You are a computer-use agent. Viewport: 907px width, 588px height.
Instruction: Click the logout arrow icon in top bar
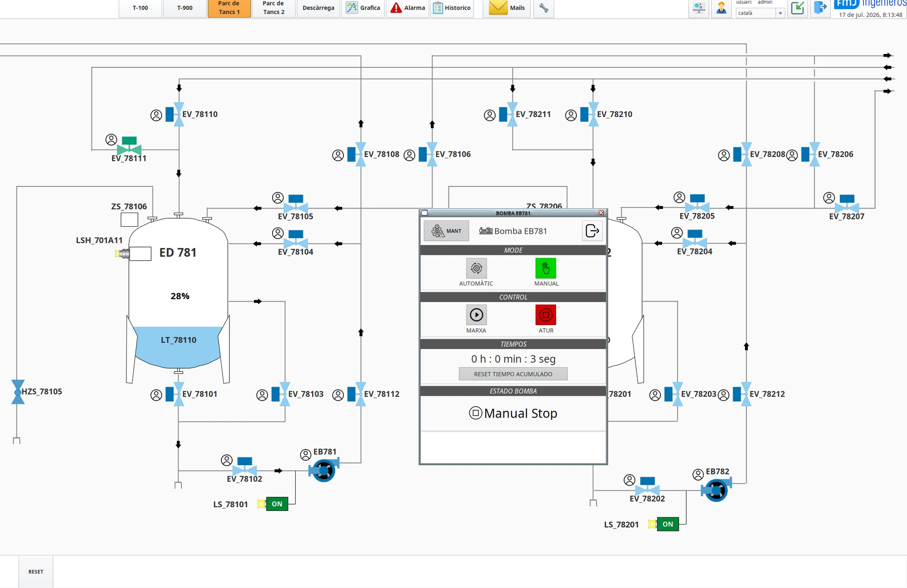(820, 8)
